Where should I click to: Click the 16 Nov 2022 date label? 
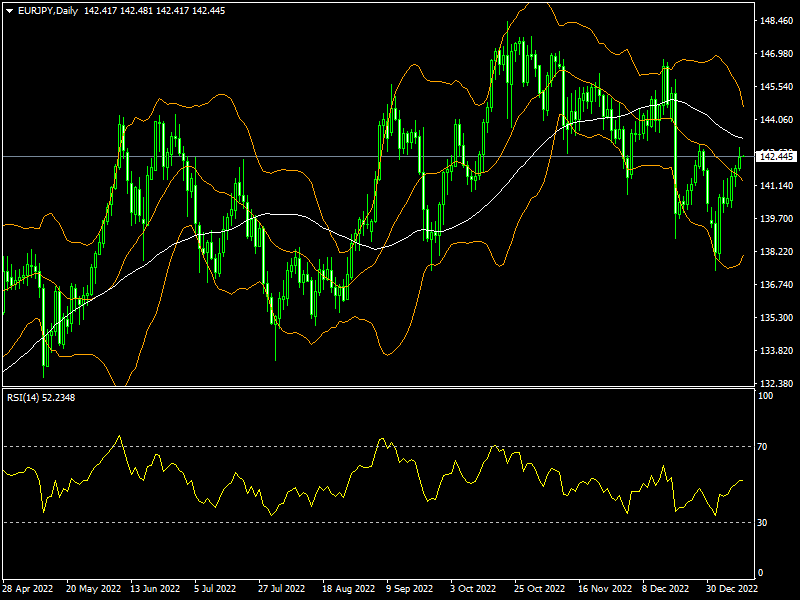[605, 589]
